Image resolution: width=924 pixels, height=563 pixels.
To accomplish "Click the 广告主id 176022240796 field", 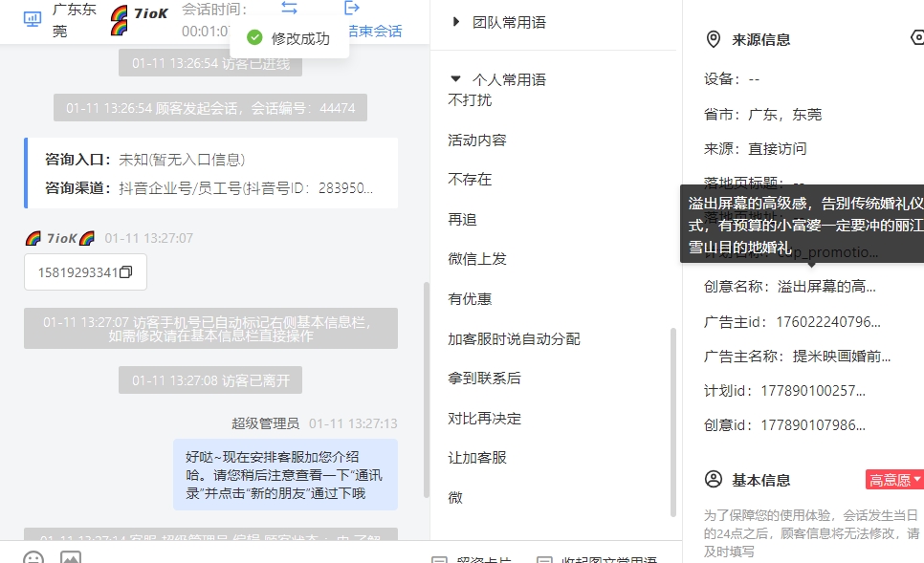I will pos(792,322).
